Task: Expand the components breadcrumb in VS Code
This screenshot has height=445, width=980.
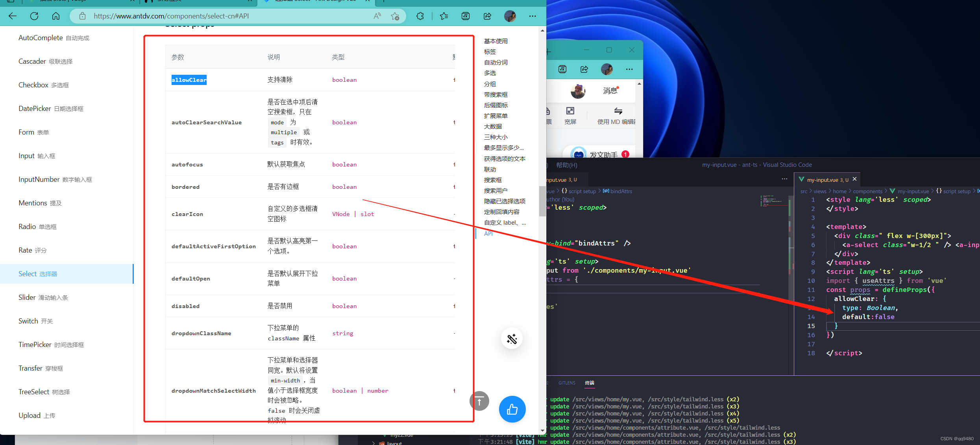Action: point(868,191)
